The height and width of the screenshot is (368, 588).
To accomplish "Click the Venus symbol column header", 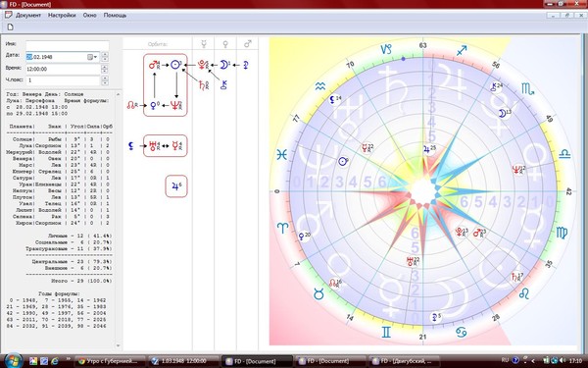I will (x=225, y=44).
